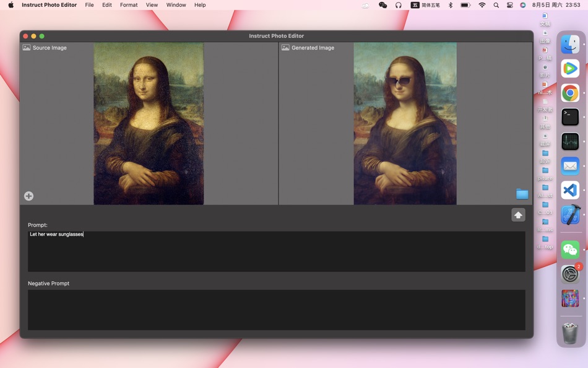Close the Instruct Photo Editor window
588x368 pixels.
(x=25, y=36)
